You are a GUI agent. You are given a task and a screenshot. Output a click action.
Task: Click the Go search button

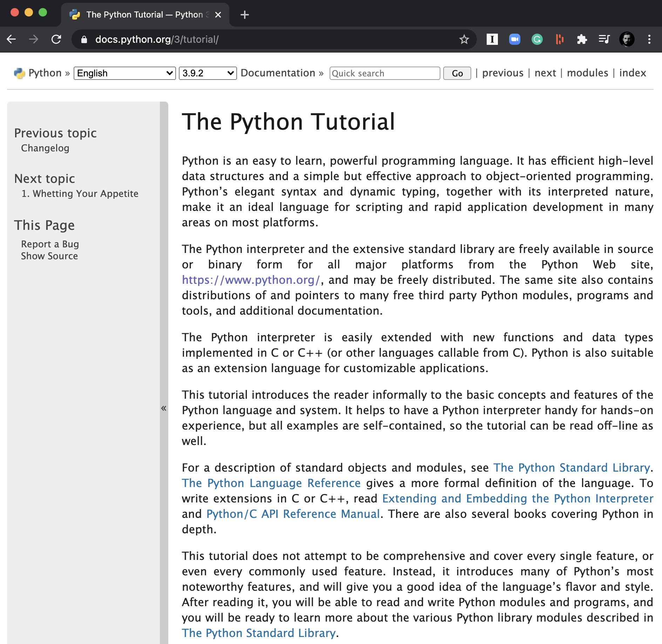coord(457,73)
